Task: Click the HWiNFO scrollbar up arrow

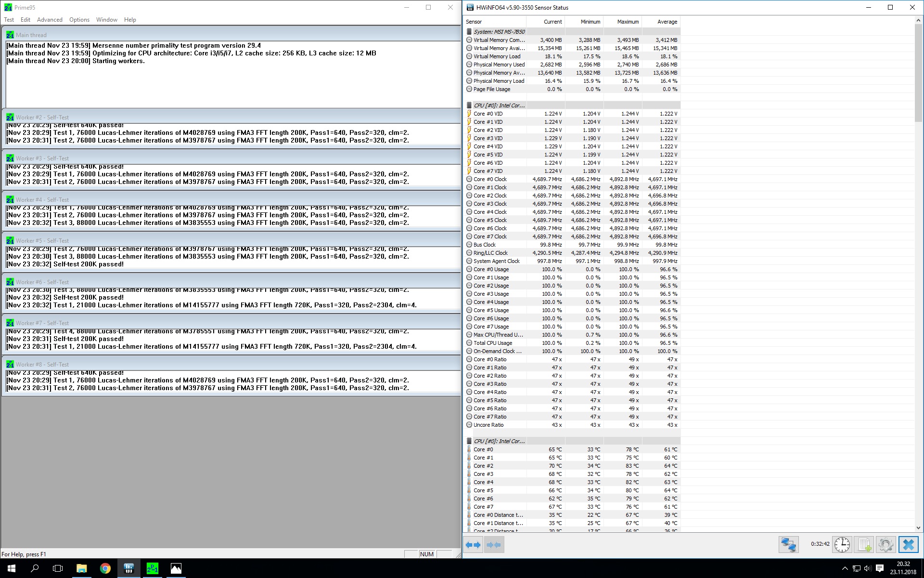Action: point(918,21)
